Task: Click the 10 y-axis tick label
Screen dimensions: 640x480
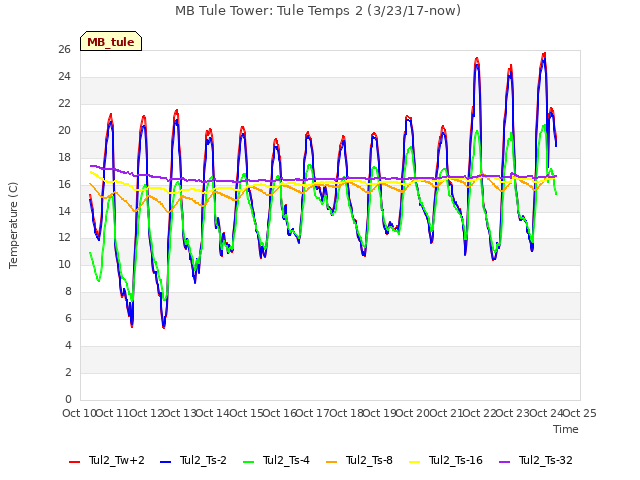Action: [64, 264]
